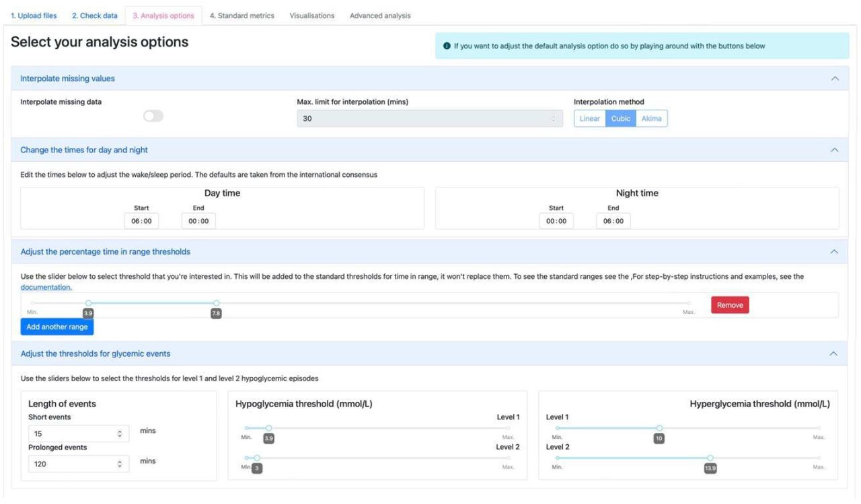This screenshot has height=504, width=861.
Task: Open the Advanced analysis tab
Action: pyautogui.click(x=380, y=15)
